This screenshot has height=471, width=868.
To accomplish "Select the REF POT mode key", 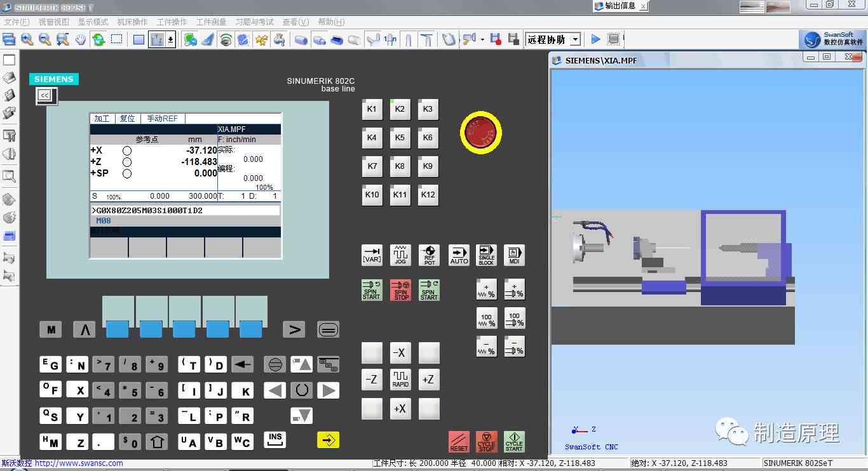I will pos(430,255).
